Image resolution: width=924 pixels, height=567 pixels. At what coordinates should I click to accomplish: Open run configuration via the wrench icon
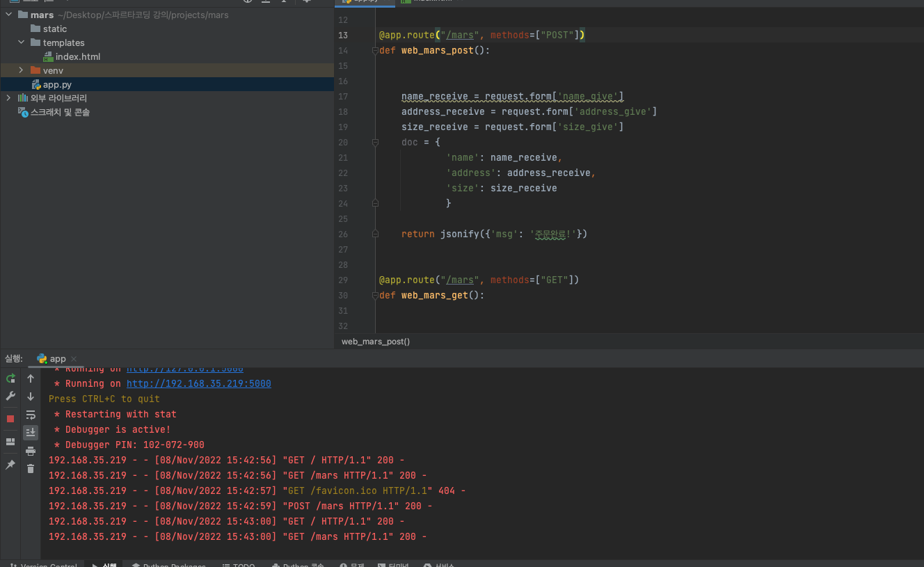pyautogui.click(x=10, y=396)
